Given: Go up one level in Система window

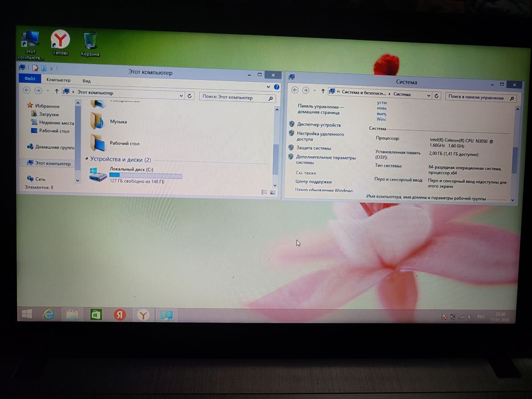Looking at the screenshot, I should click(x=323, y=91).
